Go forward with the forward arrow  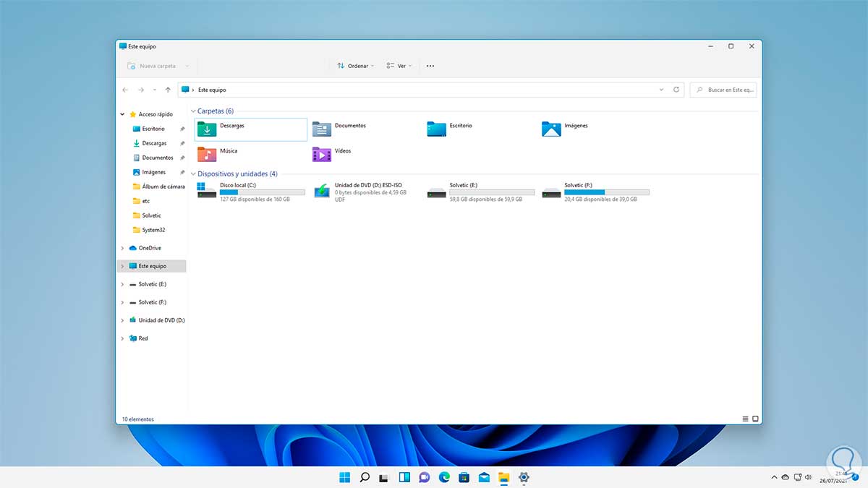(141, 90)
